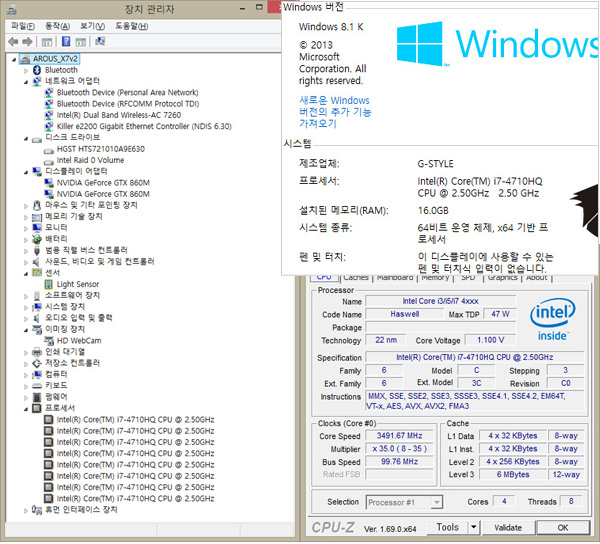Expand the 컴퓨터 category

pos(26,375)
